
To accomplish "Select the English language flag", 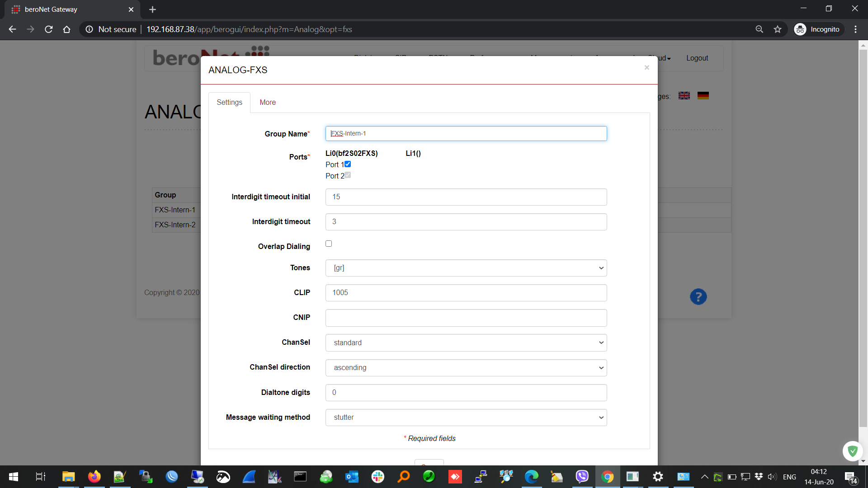I will pyautogui.click(x=684, y=96).
